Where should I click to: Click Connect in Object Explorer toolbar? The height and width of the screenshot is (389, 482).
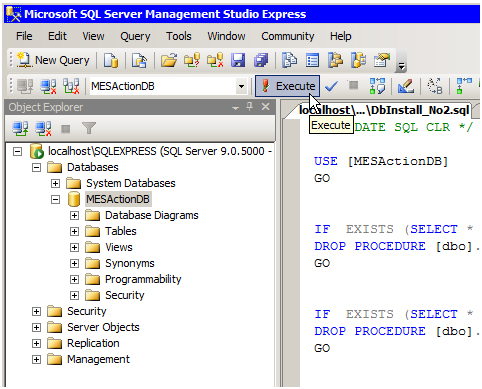pos(20,128)
